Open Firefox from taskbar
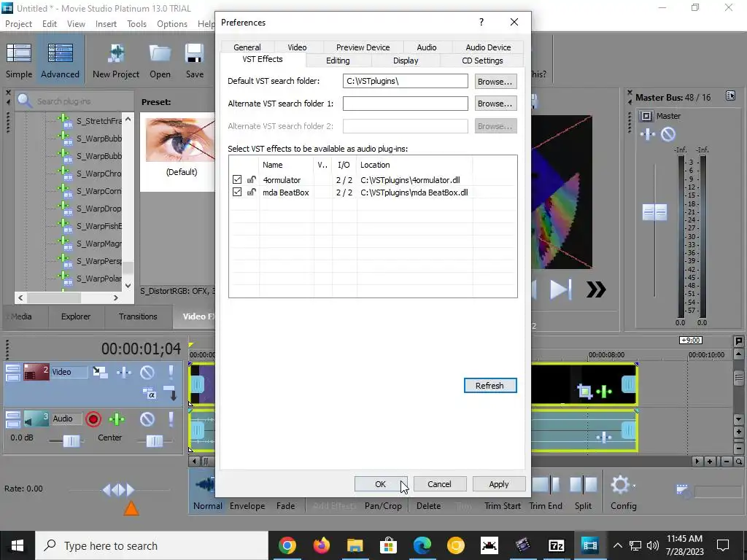Image resolution: width=747 pixels, height=560 pixels. point(322,545)
